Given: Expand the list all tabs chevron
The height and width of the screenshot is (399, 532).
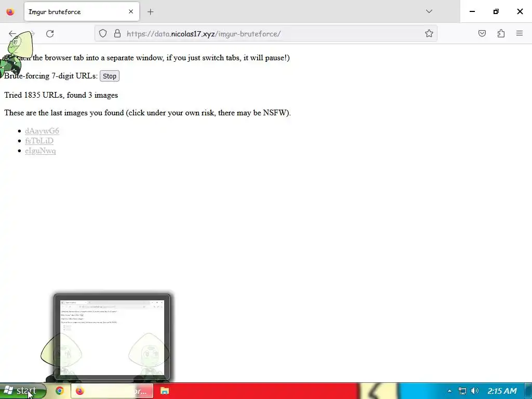Looking at the screenshot, I should 429,11.
